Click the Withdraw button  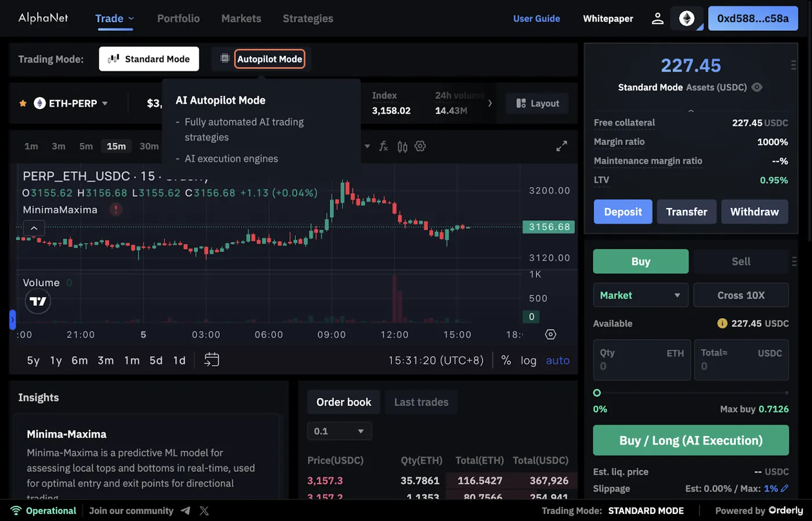755,212
